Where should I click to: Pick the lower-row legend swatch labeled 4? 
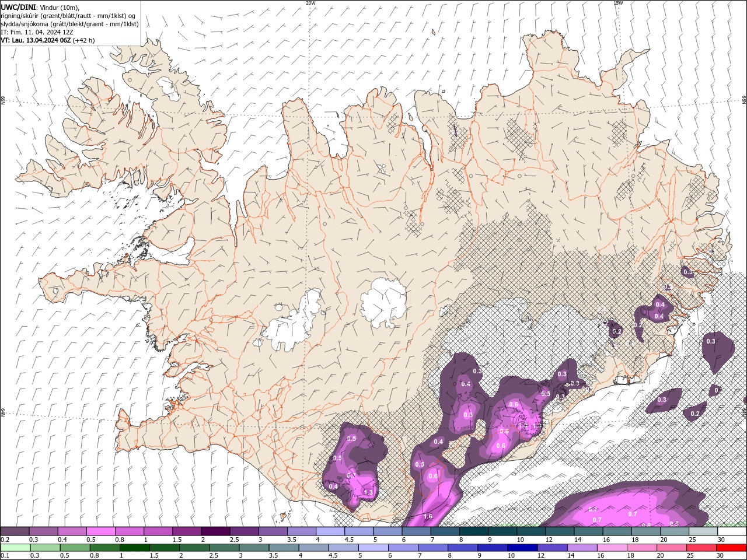point(313,548)
